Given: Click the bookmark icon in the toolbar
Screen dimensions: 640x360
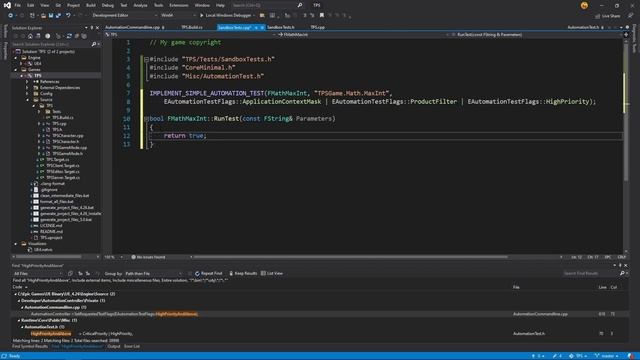Looking at the screenshot, I should (322, 16).
